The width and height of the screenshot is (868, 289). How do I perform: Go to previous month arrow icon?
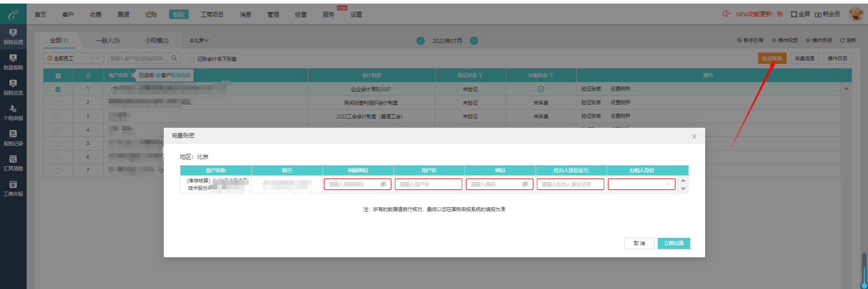click(421, 41)
